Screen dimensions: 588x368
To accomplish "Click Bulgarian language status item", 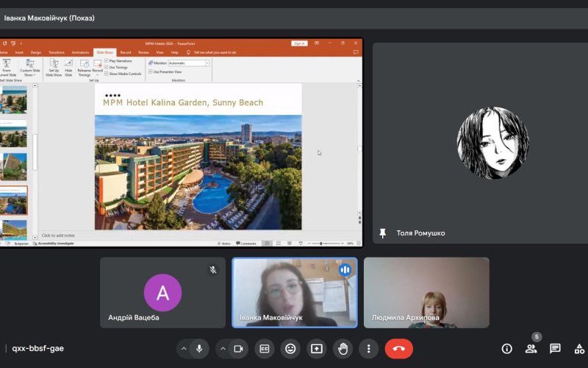I will coord(21,244).
